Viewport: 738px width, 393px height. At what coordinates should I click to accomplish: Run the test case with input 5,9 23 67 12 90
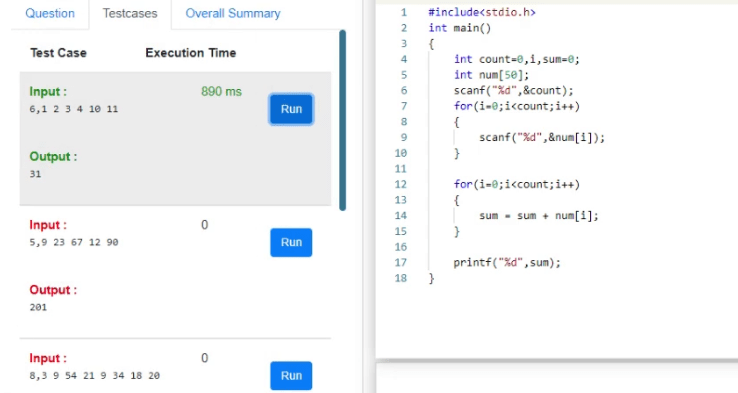[291, 242]
